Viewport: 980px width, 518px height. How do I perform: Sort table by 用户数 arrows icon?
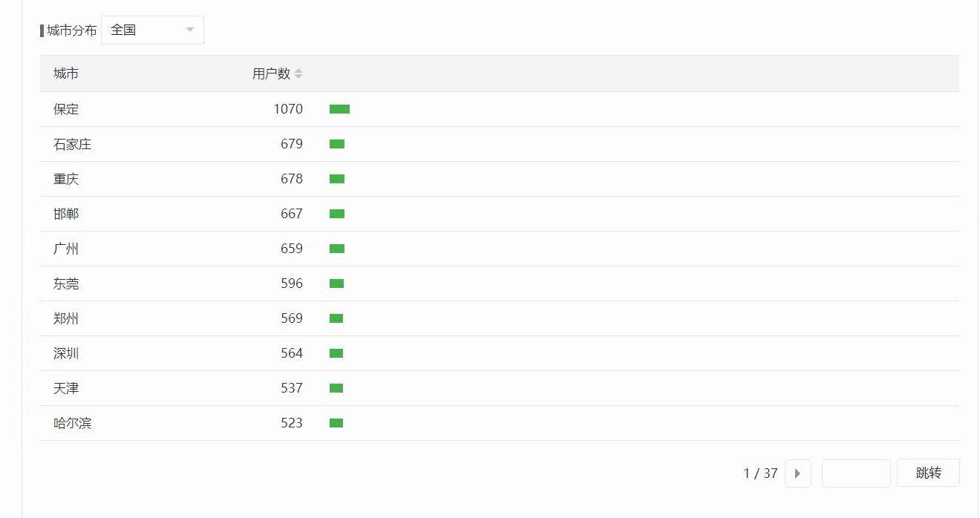pos(298,73)
